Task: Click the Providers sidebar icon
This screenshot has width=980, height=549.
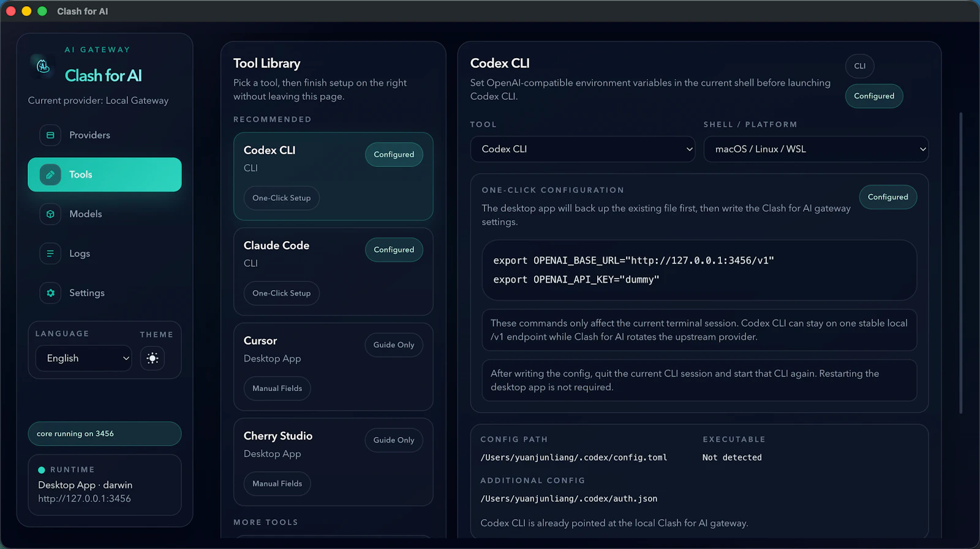Action: (x=50, y=135)
